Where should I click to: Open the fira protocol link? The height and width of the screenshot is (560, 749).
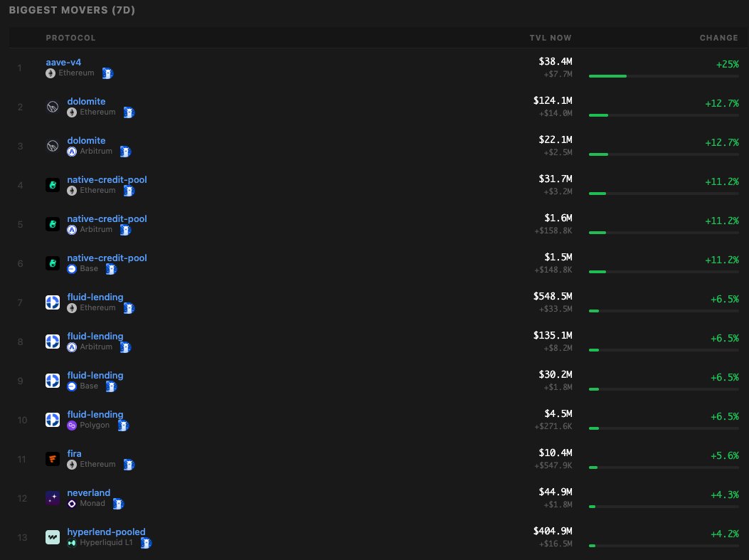tap(74, 453)
